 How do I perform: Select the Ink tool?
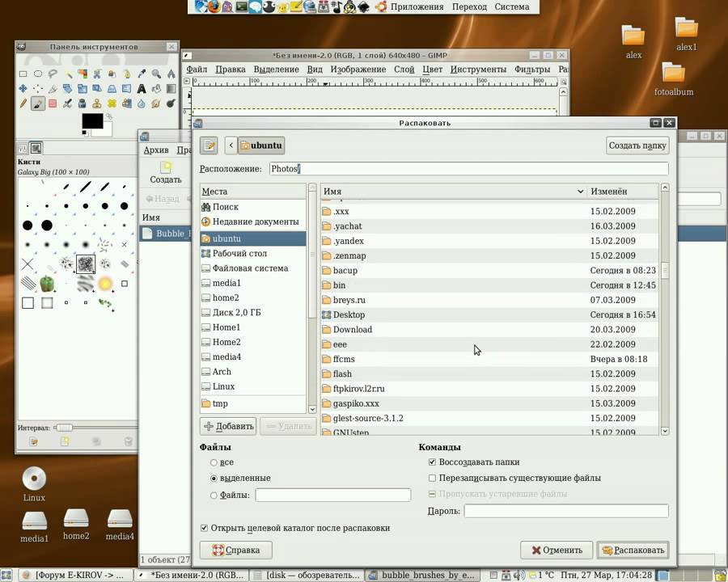click(x=83, y=103)
